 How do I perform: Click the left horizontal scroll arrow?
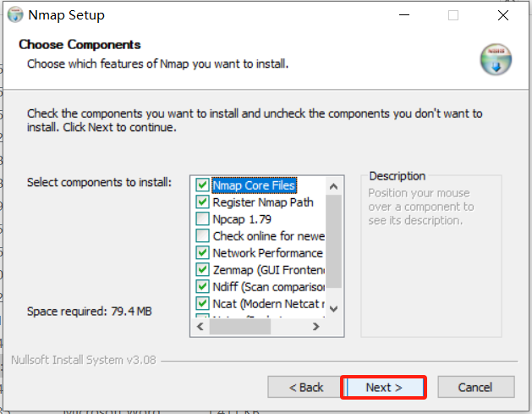201,325
